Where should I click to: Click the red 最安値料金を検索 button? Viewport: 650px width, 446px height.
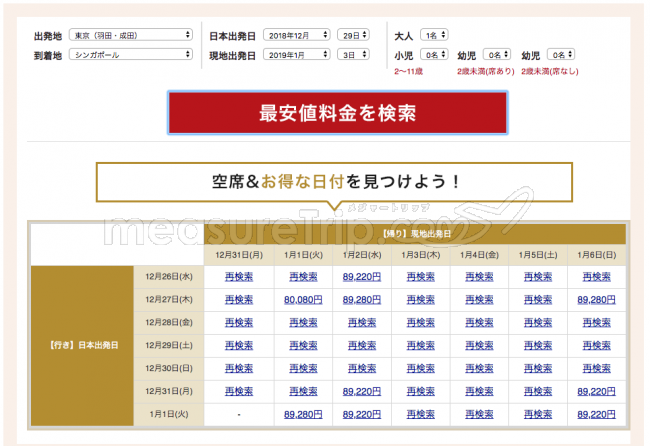[337, 113]
